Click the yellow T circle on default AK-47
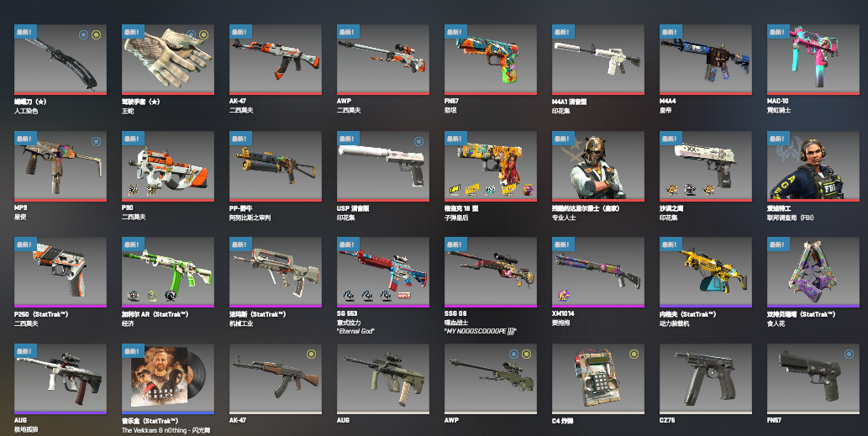This screenshot has width=868, height=436. click(x=312, y=355)
